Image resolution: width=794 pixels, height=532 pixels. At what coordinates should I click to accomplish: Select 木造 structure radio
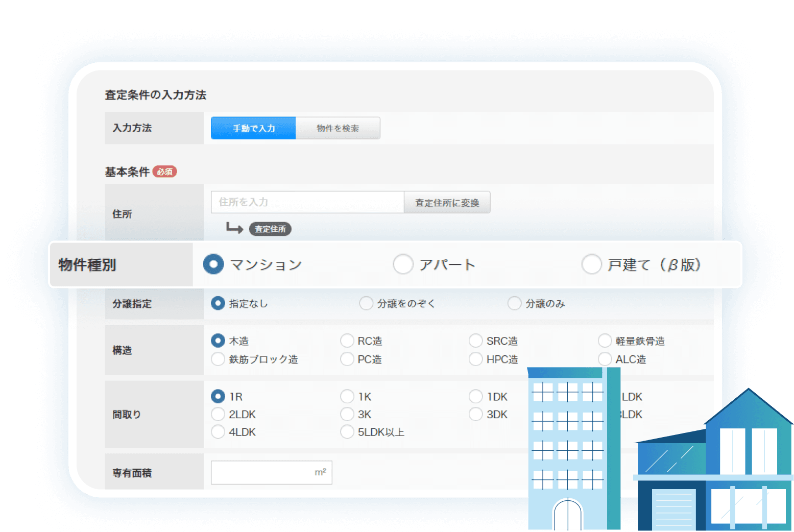click(x=218, y=341)
